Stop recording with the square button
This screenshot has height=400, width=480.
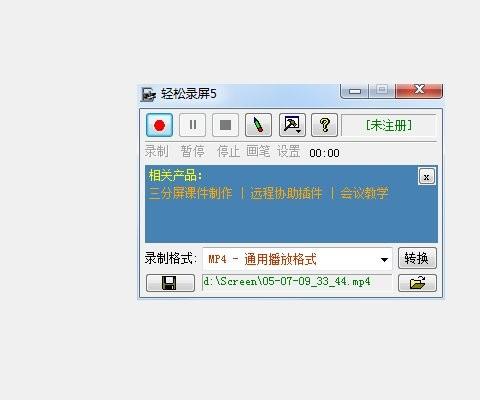(225, 125)
